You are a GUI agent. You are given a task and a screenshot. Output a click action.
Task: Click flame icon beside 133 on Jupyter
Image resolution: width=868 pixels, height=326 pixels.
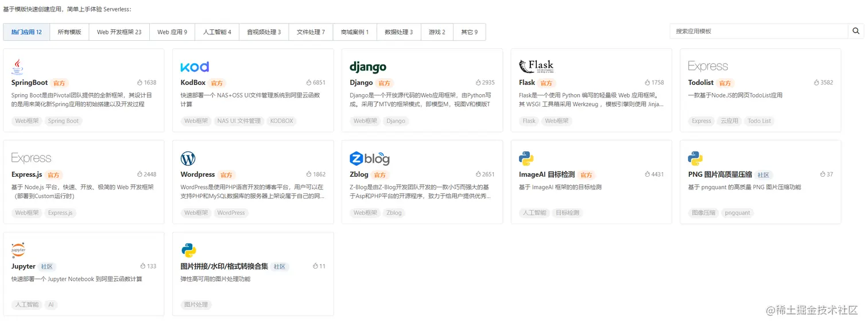[143, 266]
